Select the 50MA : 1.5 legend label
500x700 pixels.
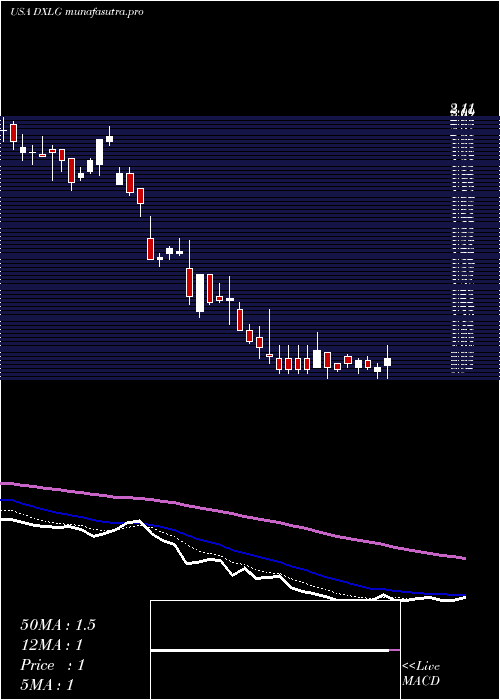pyautogui.click(x=58, y=625)
